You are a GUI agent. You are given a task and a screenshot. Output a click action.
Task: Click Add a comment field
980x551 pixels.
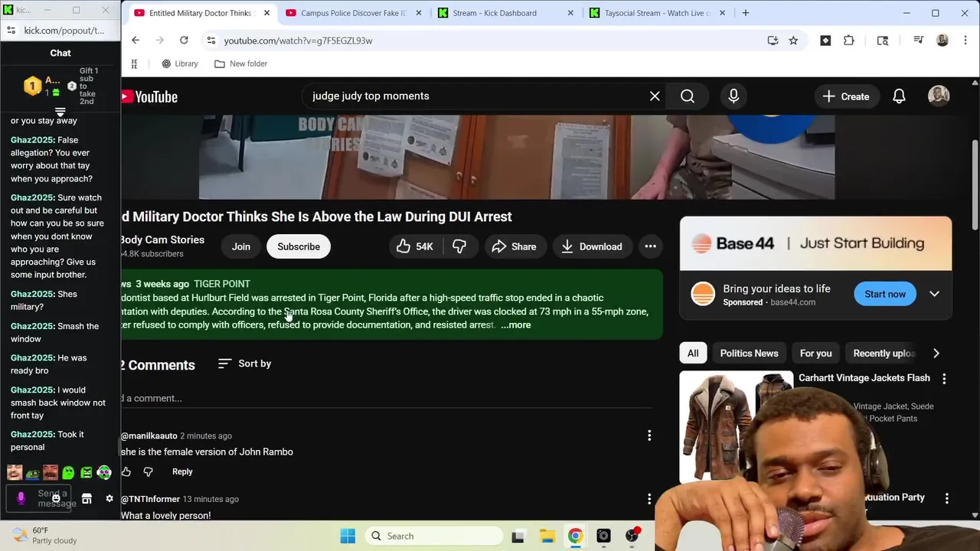pos(387,398)
